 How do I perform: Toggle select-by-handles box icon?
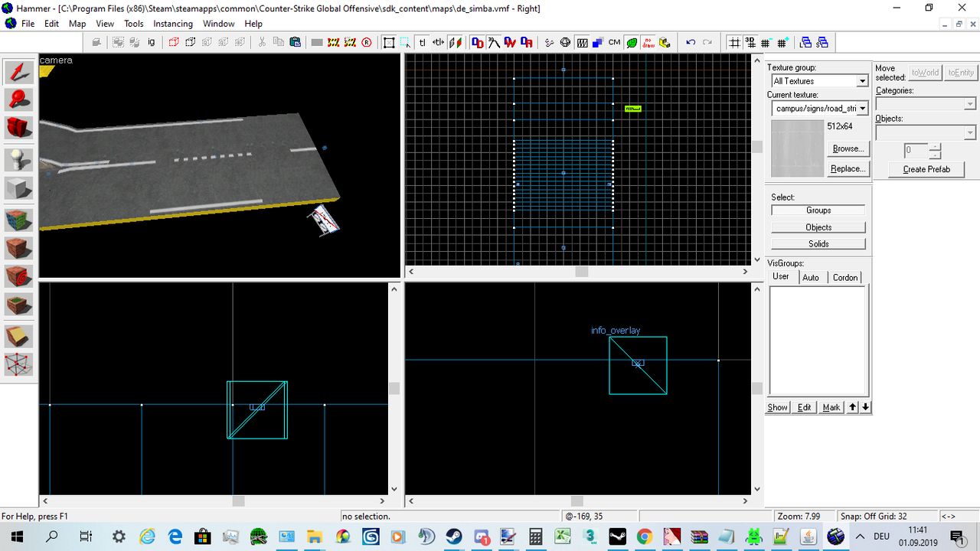[389, 43]
